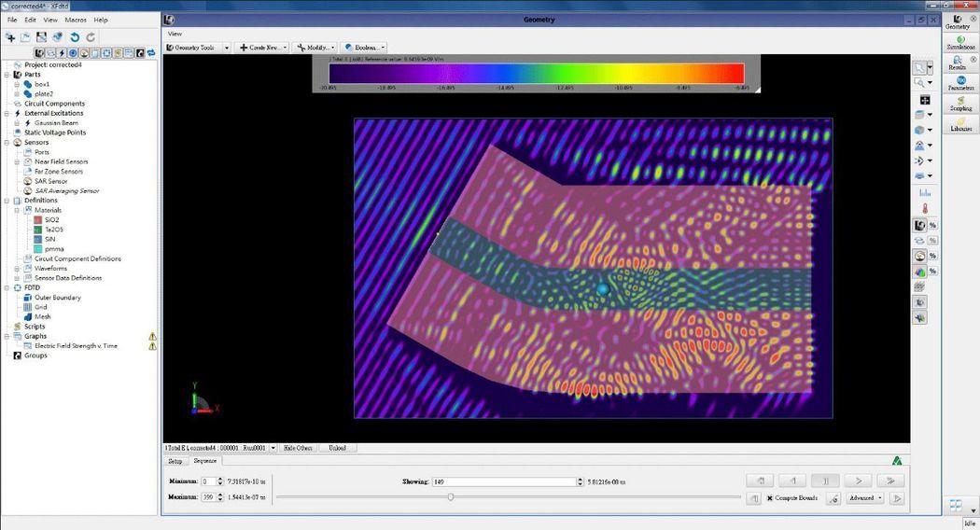This screenshot has height=530, width=980.
Task: Click the step-forward playback button
Action: 858,481
